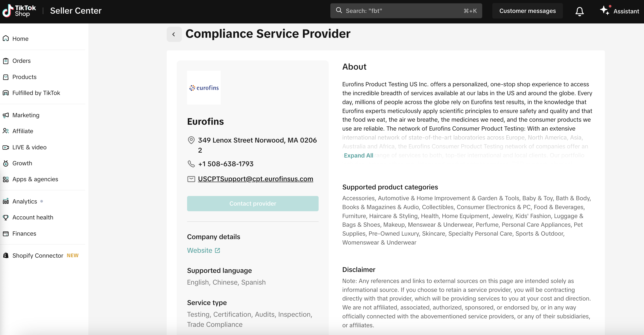Screen dimensions: 644x335
Task: Open the Orders menu item
Action: [x=22, y=61]
